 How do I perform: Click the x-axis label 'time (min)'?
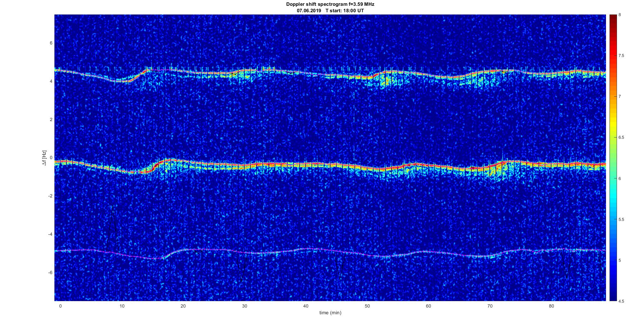pos(330,313)
